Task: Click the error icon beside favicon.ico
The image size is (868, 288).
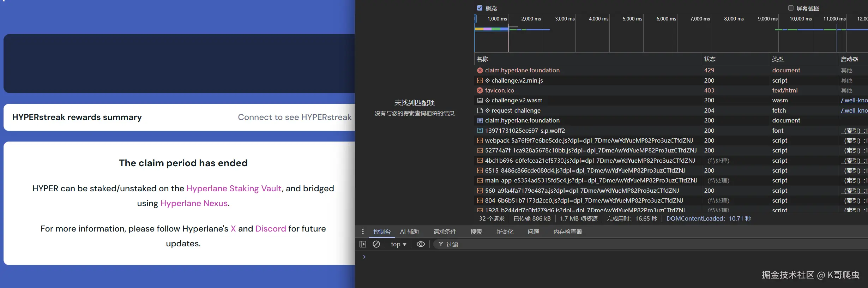Action: pyautogui.click(x=480, y=90)
